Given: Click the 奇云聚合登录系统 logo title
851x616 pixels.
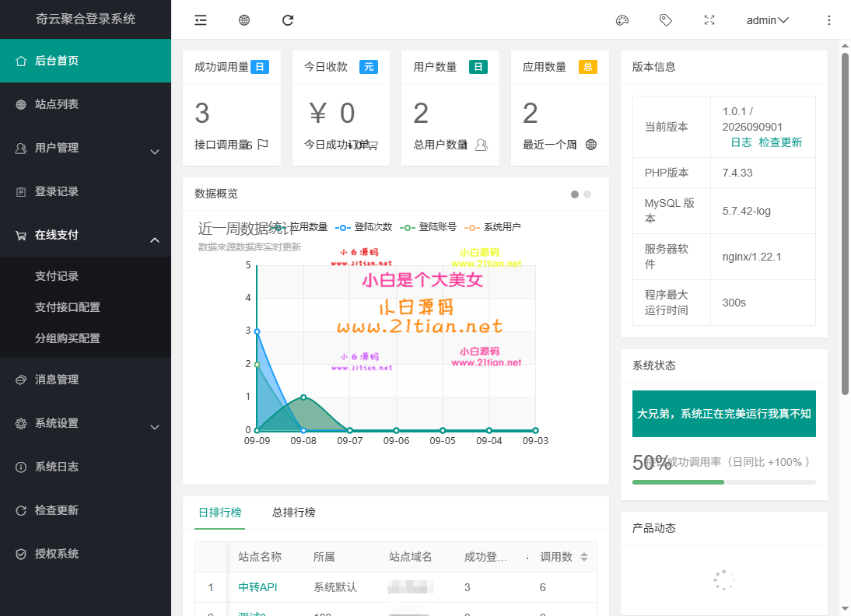Looking at the screenshot, I should click(86, 19).
